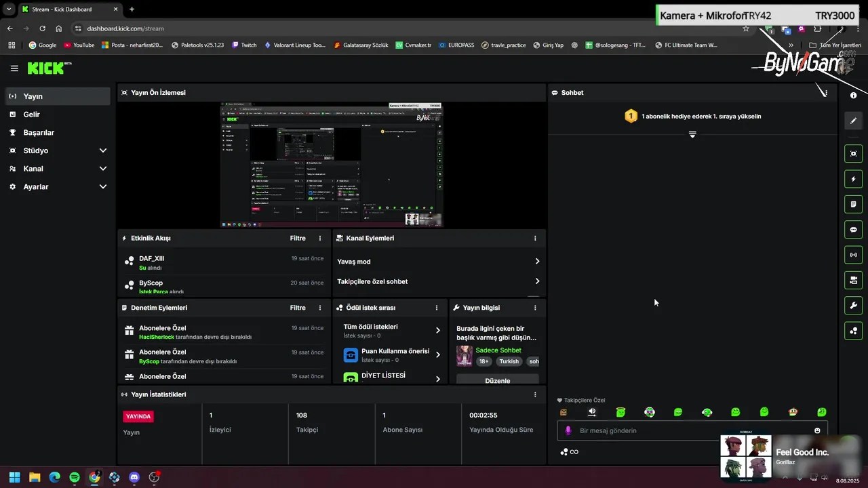Open the Windows Start menu

(x=14, y=477)
